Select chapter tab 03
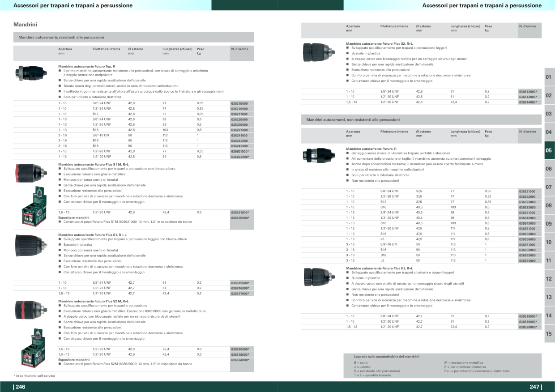555x392 pixels. click(549, 114)
